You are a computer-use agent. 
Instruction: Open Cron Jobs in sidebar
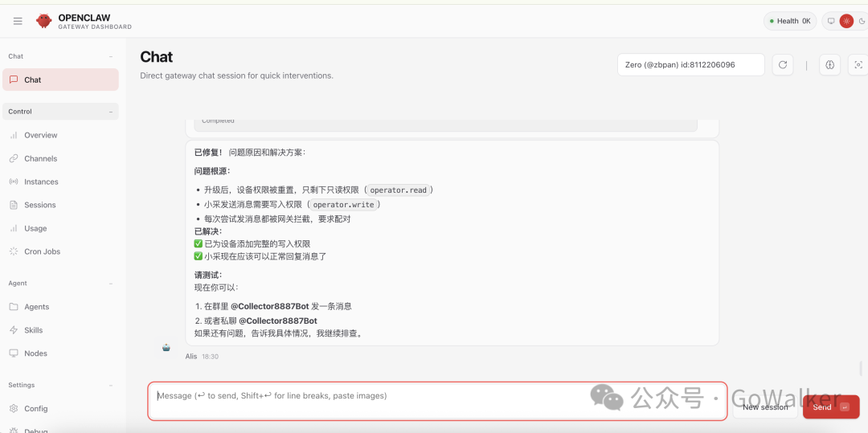tap(60, 251)
